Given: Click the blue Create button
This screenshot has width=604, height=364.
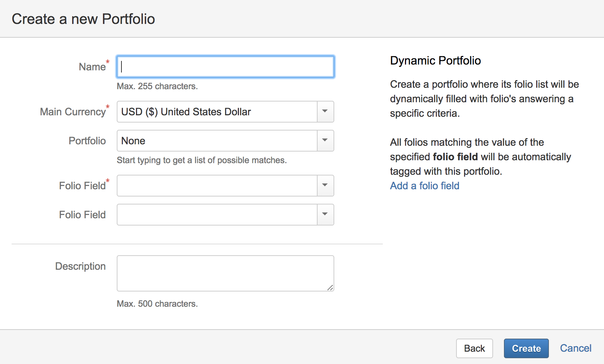Looking at the screenshot, I should click(x=526, y=348).
